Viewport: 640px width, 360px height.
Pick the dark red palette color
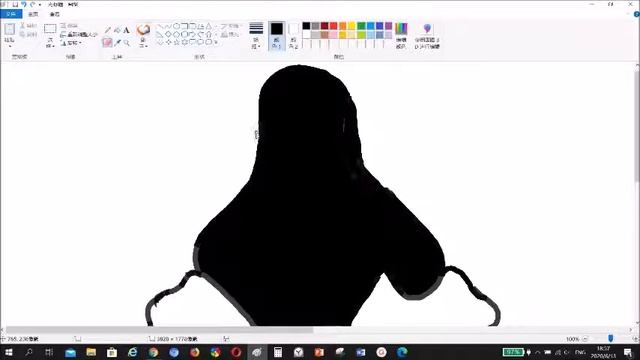click(324, 26)
